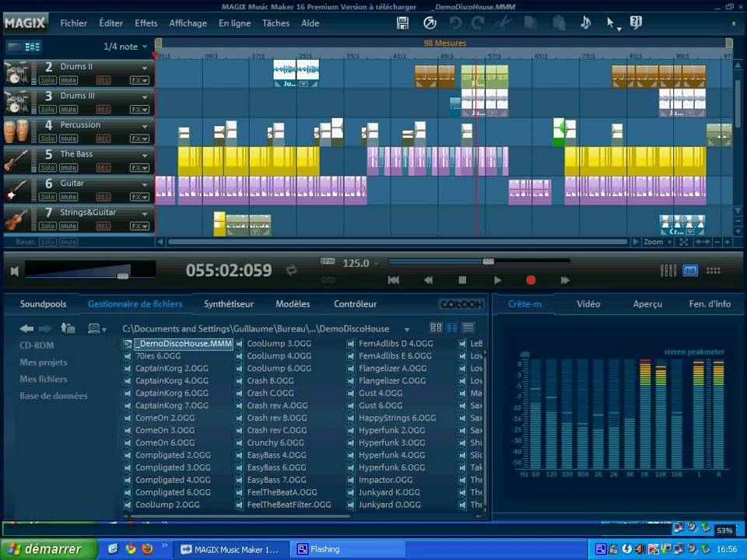Click the Save project floppy disk icon
Viewport: 747px width, 560px height.
coord(402,23)
